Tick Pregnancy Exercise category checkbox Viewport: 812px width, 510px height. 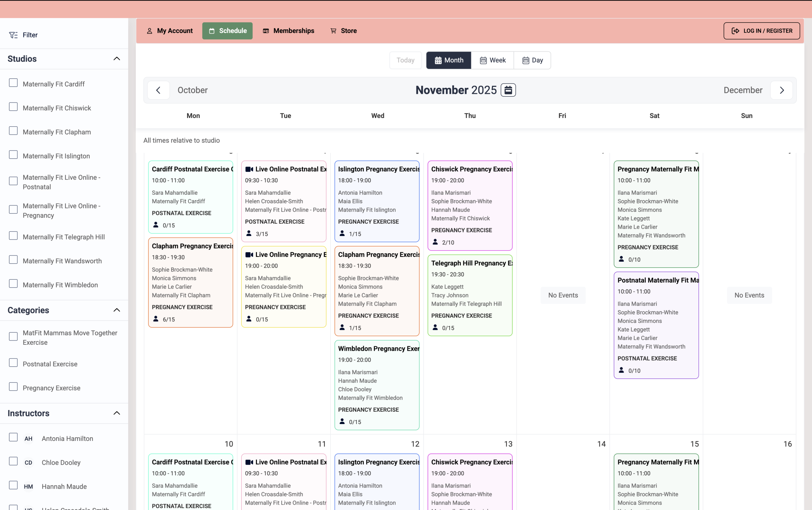pos(13,387)
